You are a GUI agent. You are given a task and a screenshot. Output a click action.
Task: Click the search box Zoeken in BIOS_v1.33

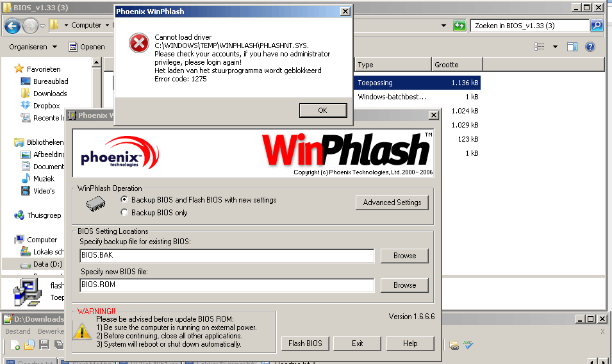coord(529,26)
